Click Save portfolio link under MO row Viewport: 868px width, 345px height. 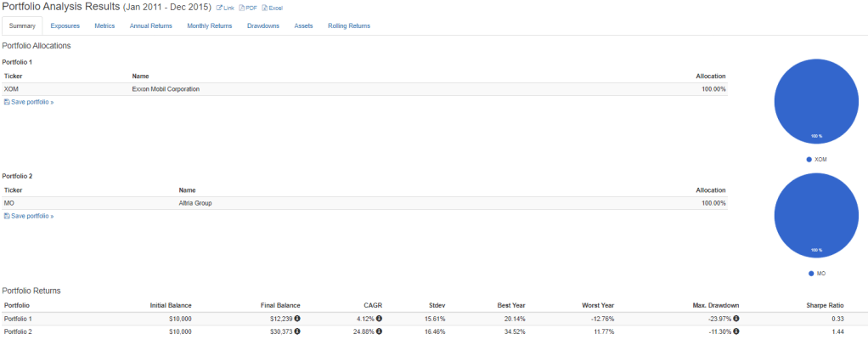(x=31, y=216)
